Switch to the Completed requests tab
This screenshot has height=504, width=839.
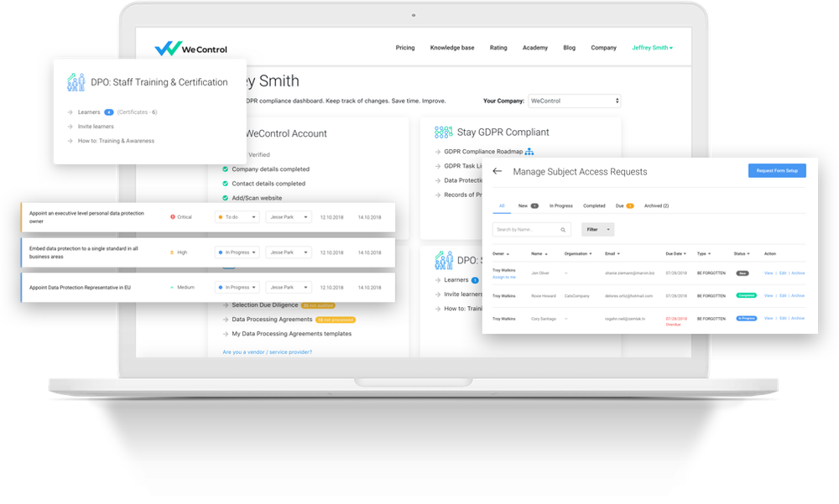[x=594, y=206]
